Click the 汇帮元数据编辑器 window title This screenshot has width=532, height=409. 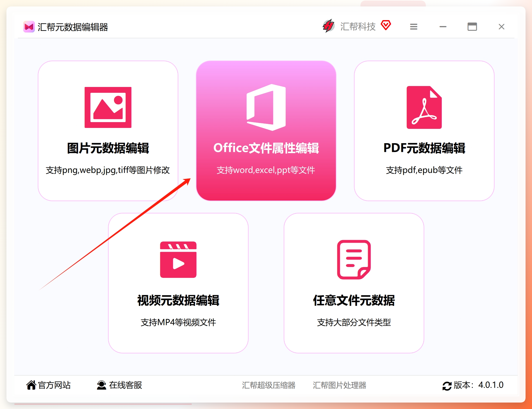coord(73,27)
